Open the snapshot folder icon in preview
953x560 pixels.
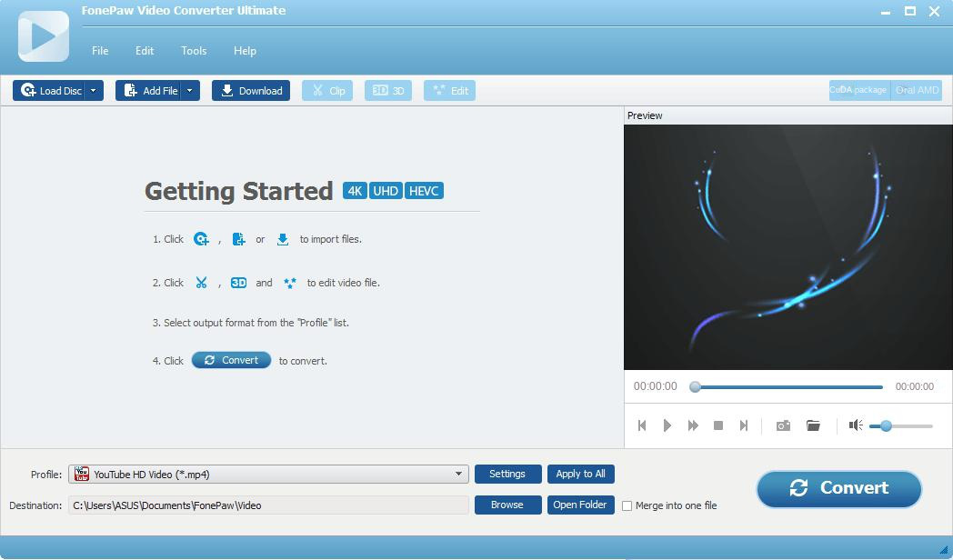813,425
